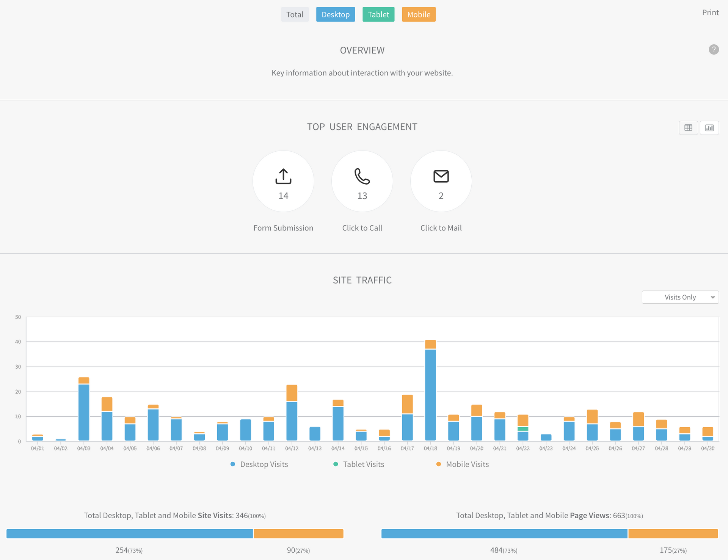Switch to bar chart view icon
The width and height of the screenshot is (728, 560).
coord(709,128)
